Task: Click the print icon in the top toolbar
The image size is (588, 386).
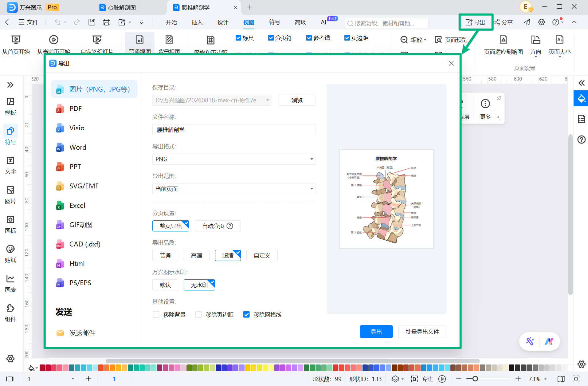Action: 106,22
